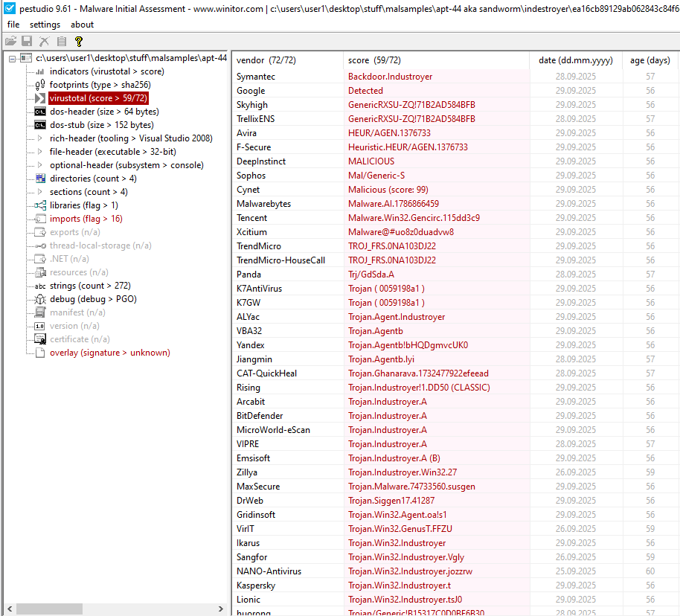Viewport: 680px width, 616px height.
Task: Select the Symantec vendor row
Action: pos(455,77)
